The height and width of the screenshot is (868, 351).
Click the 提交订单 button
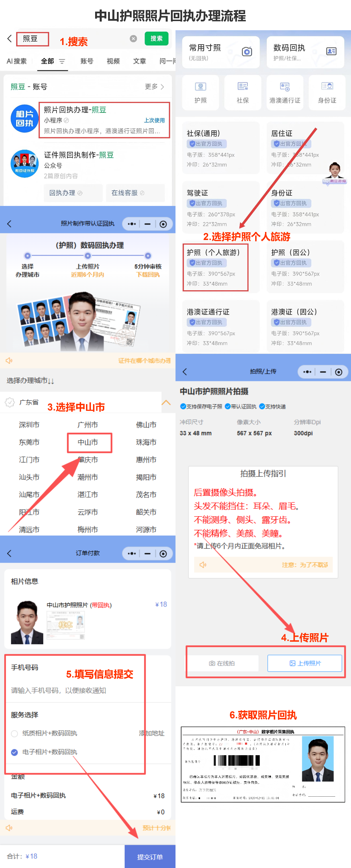click(150, 857)
